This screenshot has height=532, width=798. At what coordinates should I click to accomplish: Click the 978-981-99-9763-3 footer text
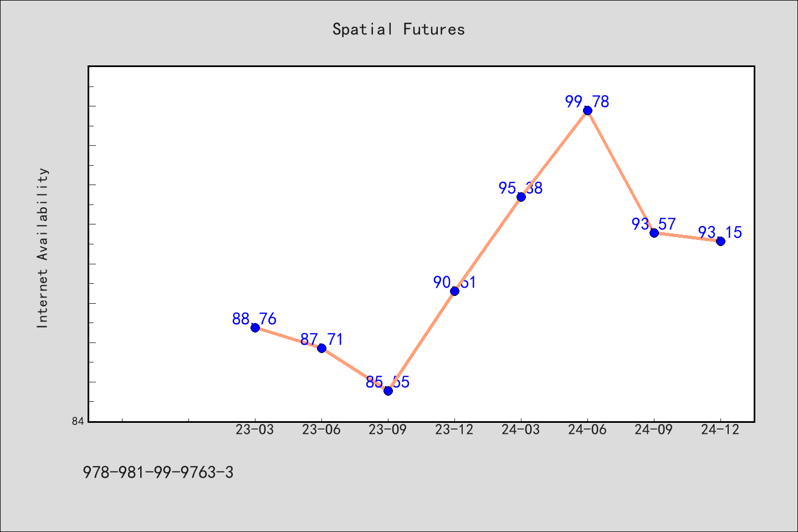[158, 473]
